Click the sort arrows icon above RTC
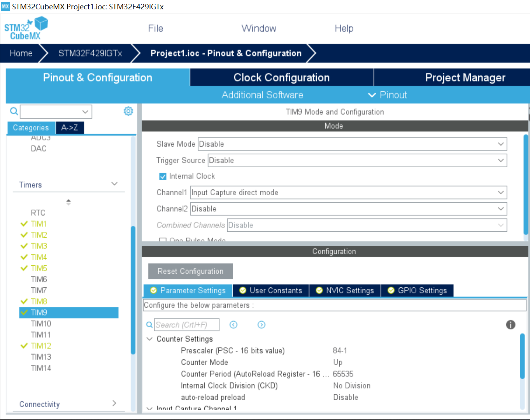 68,202
